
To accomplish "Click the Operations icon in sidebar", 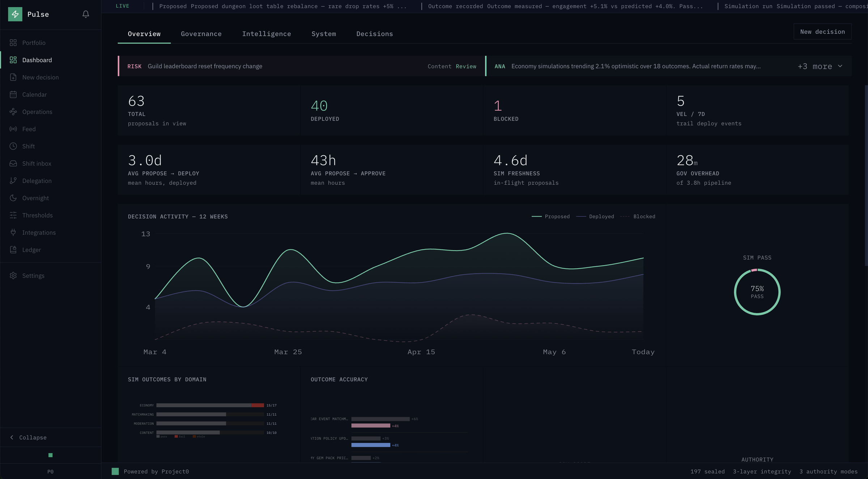I will tap(13, 112).
